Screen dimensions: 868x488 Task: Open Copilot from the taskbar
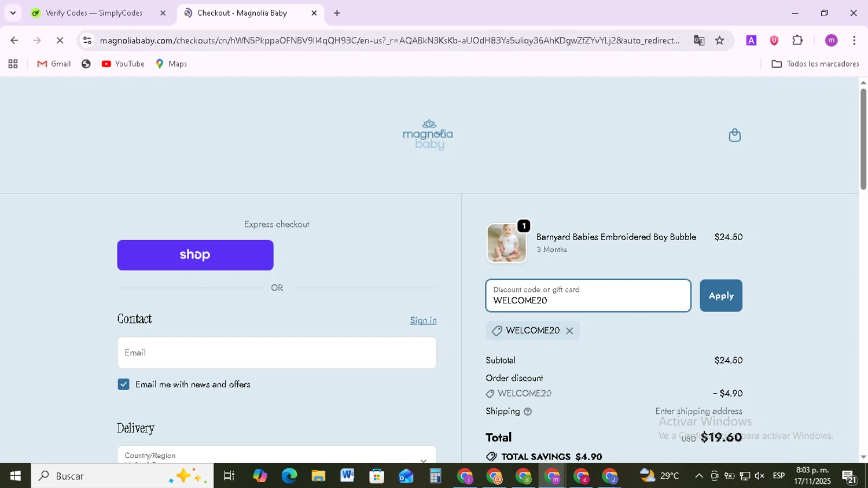click(x=260, y=476)
